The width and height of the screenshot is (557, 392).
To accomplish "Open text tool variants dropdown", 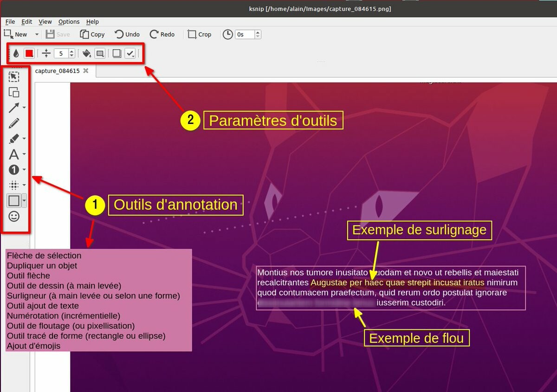I will click(24, 154).
